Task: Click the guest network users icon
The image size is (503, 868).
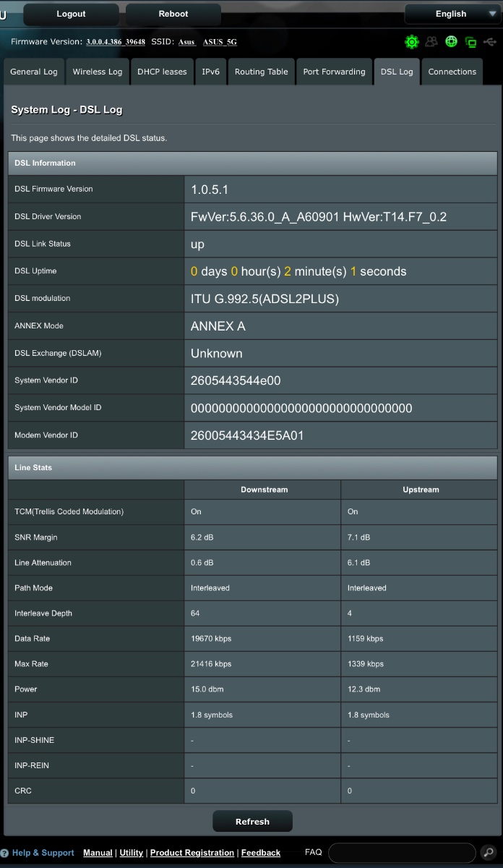Action: tap(431, 42)
